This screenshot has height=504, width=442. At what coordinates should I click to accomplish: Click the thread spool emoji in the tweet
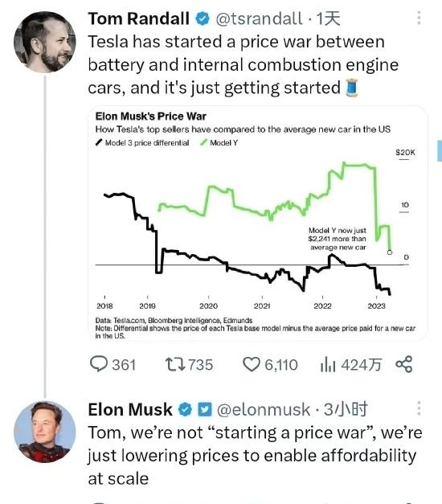pos(352,88)
